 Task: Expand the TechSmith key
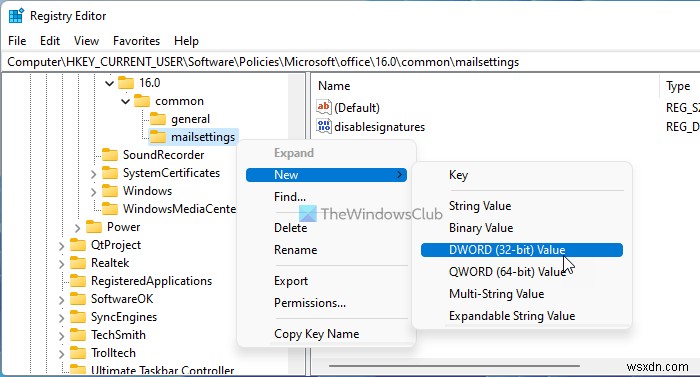pyautogui.click(x=61, y=335)
